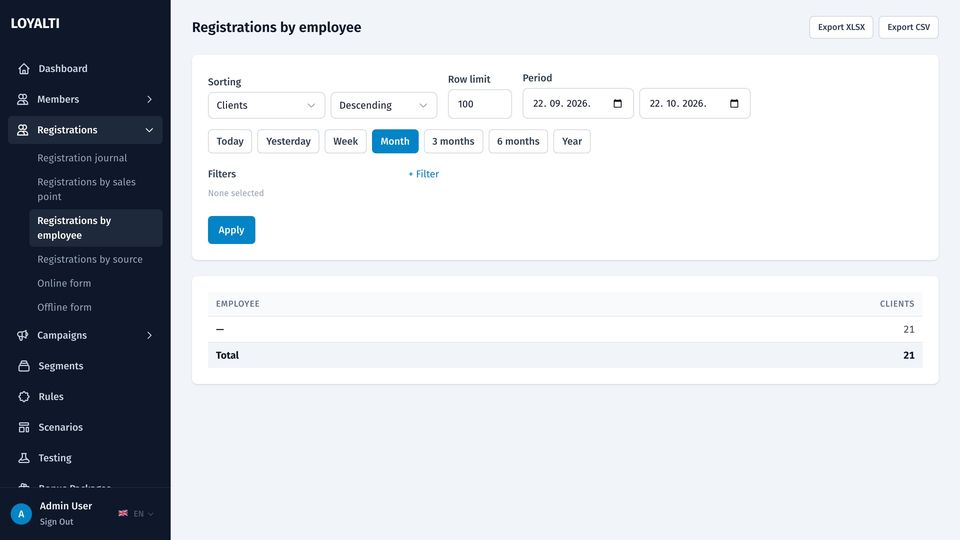The width and height of the screenshot is (960, 540).
Task: Open Registration journal page
Action: click(x=82, y=158)
